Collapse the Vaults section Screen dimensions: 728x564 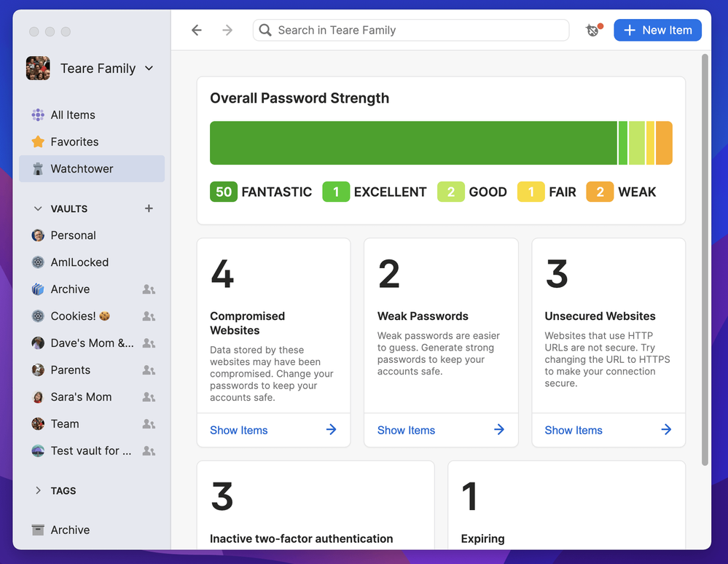pos(38,208)
